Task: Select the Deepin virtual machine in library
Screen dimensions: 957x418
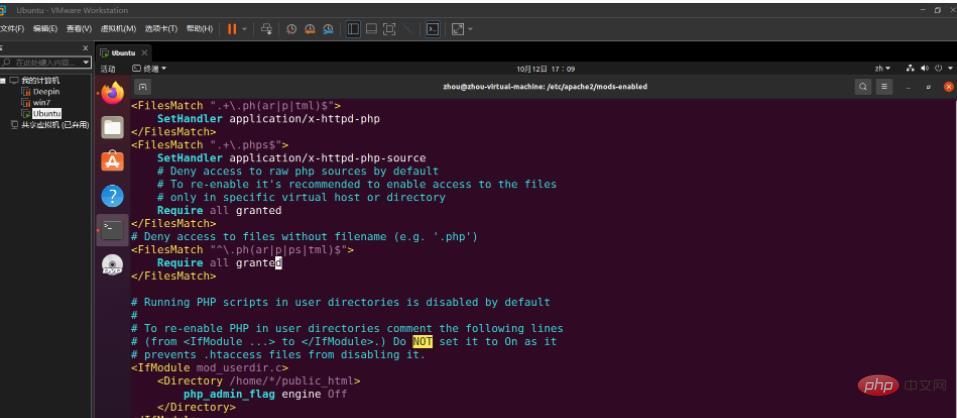Action: click(46, 90)
